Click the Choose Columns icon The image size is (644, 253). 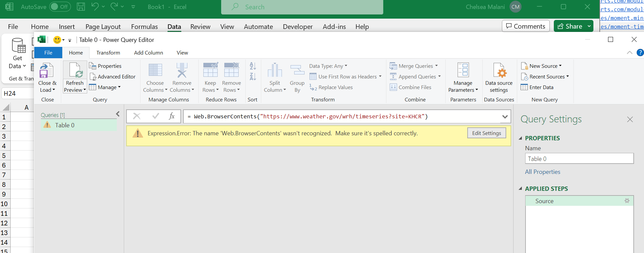tap(155, 70)
